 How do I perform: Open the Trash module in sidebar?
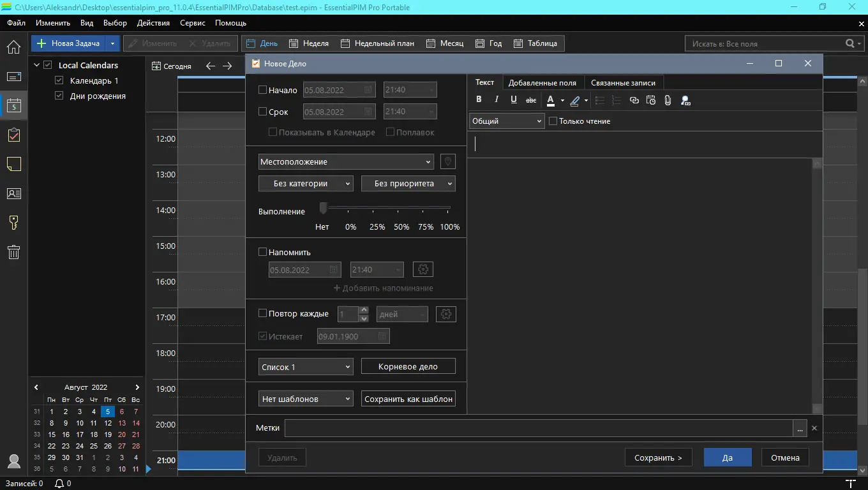coord(13,252)
